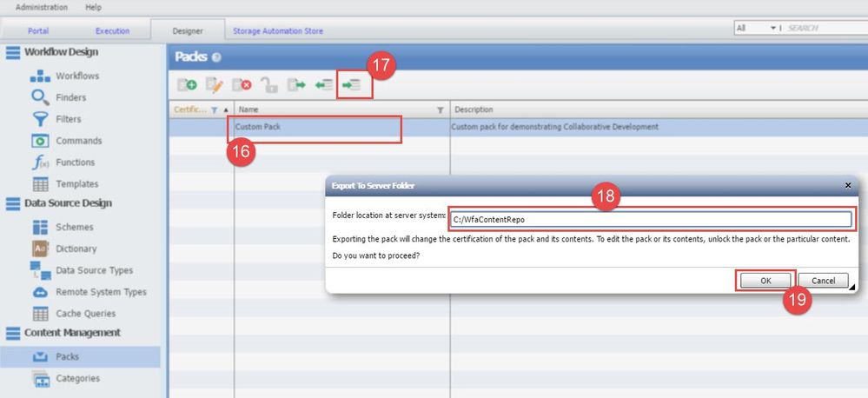The image size is (868, 398).
Task: Collapse the Data Source Design section
Action: 13,203
